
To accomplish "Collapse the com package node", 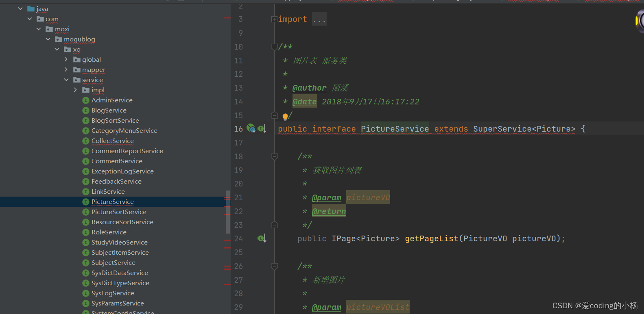I will [30, 19].
